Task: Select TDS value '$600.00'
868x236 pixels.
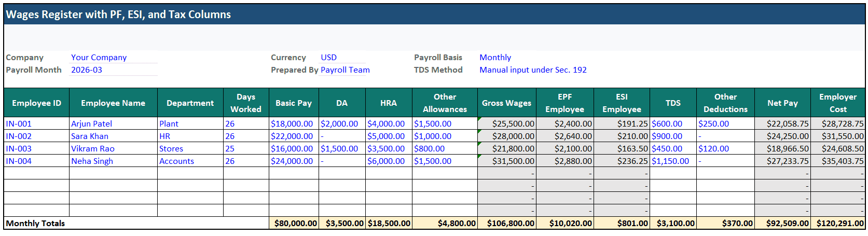Action: point(673,123)
